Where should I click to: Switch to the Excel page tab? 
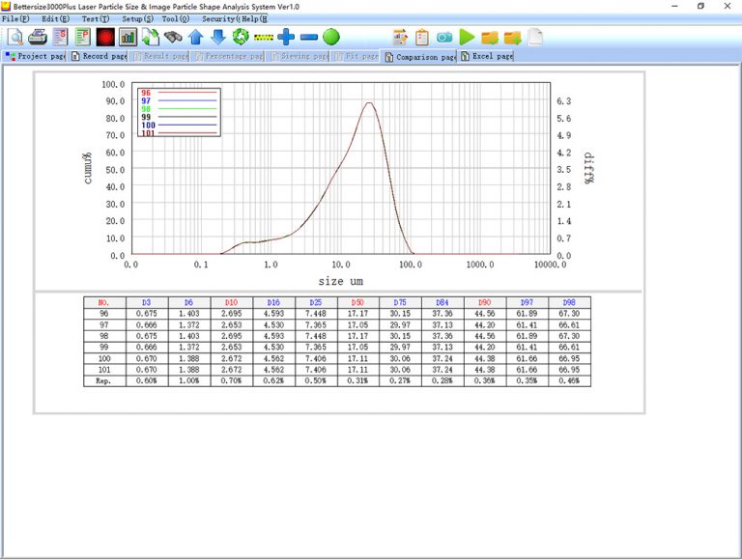[487, 56]
